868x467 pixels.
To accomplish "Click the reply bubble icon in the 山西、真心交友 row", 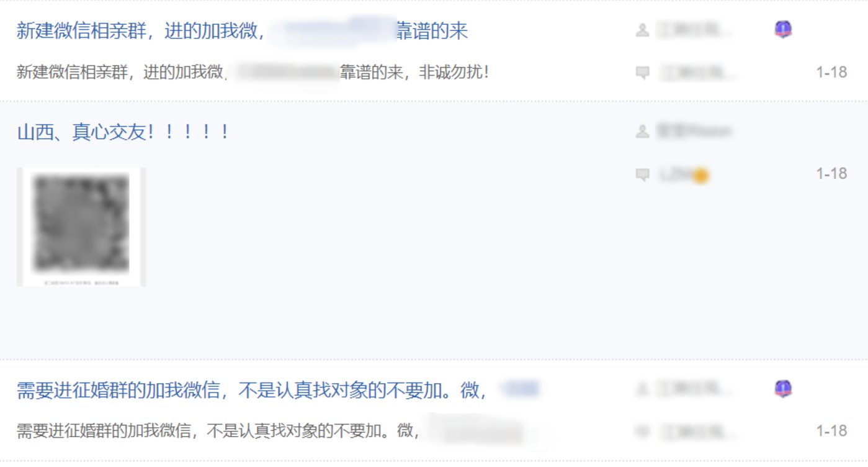I will tap(643, 175).
